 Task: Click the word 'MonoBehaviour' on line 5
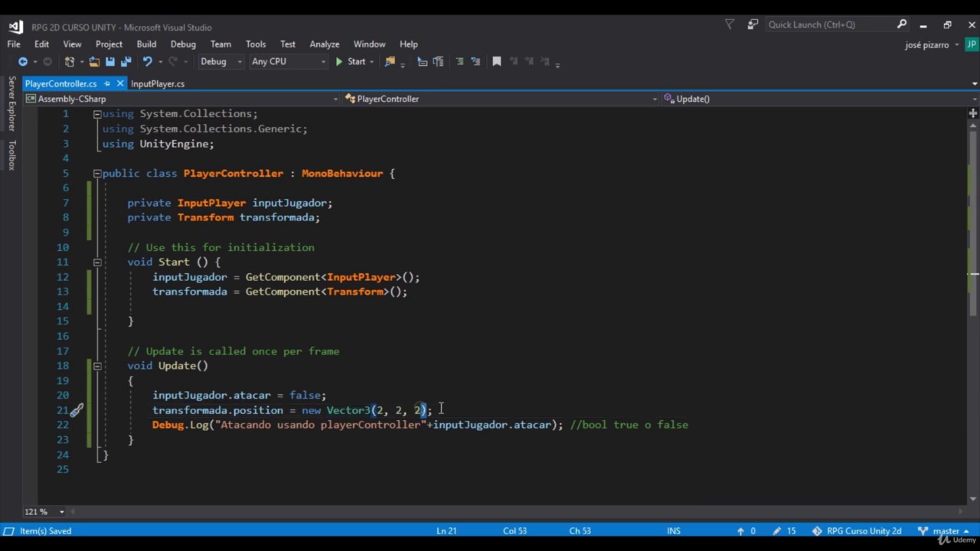[341, 174]
